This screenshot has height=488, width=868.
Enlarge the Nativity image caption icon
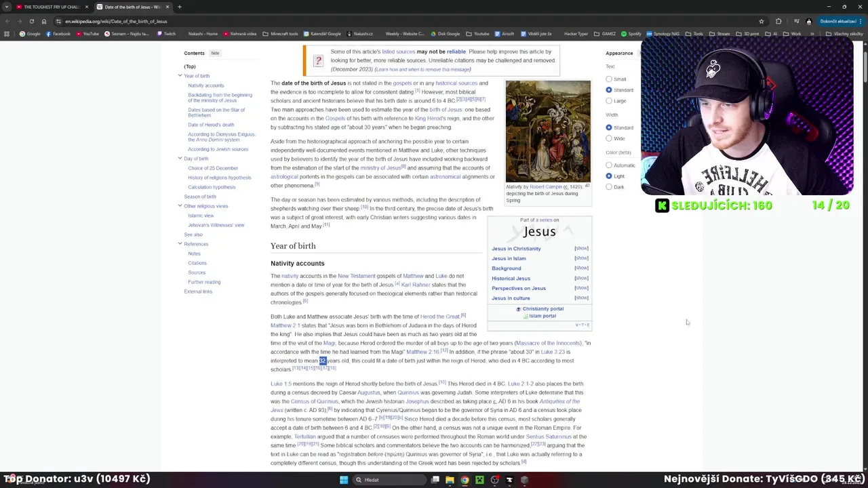click(587, 186)
